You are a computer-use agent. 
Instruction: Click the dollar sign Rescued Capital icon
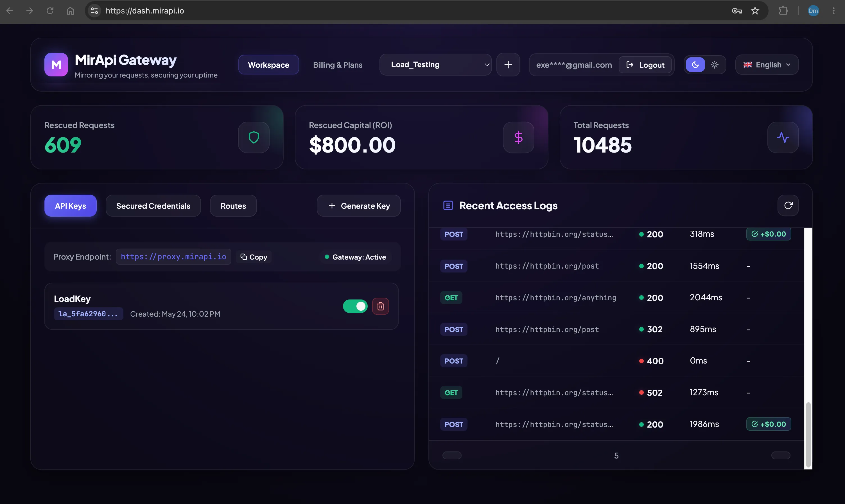(518, 138)
